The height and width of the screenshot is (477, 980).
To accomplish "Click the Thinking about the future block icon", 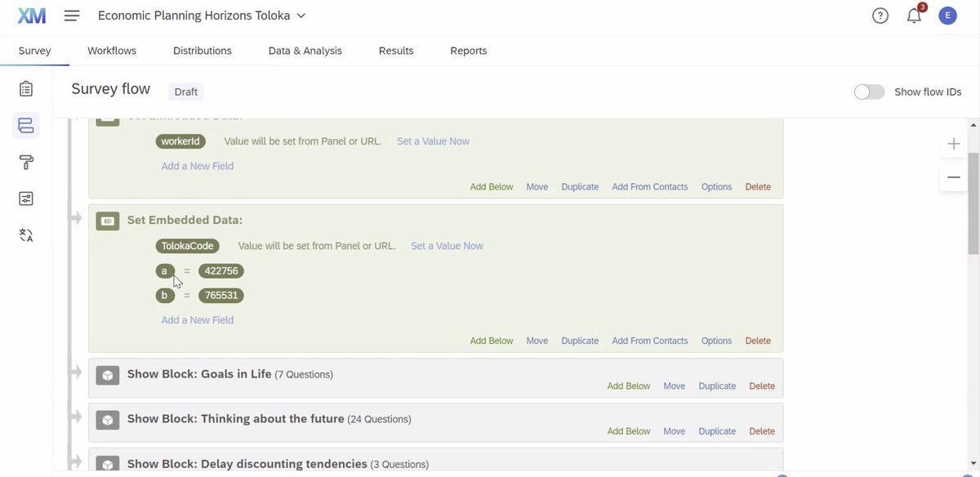I will [108, 420].
